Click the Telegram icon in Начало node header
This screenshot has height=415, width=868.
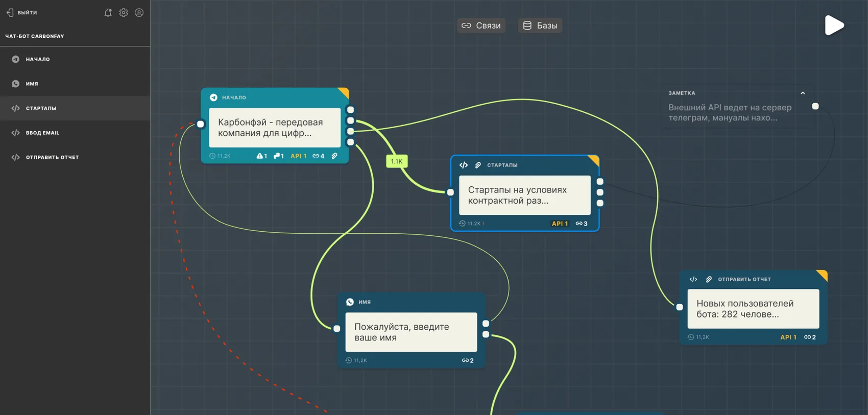coord(213,97)
